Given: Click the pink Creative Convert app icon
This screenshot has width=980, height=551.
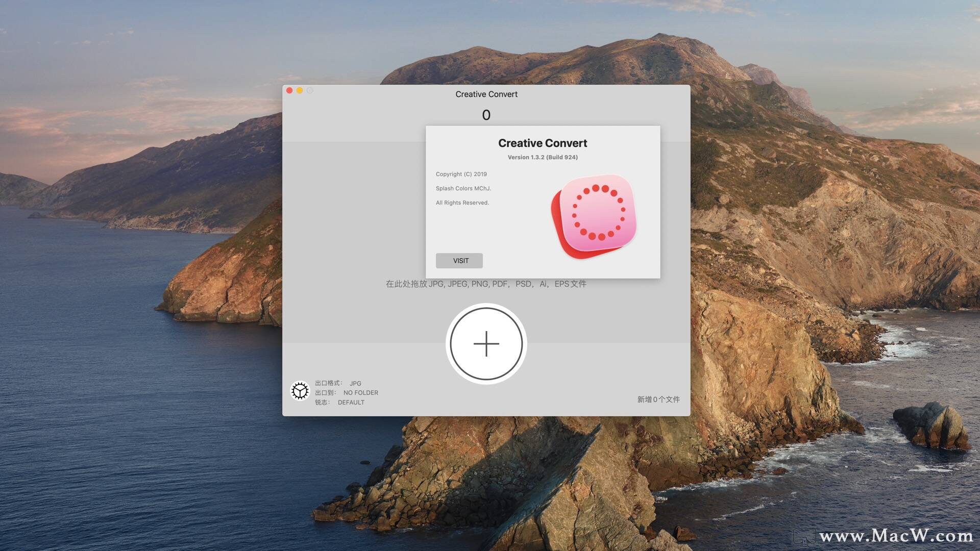Looking at the screenshot, I should tap(593, 216).
